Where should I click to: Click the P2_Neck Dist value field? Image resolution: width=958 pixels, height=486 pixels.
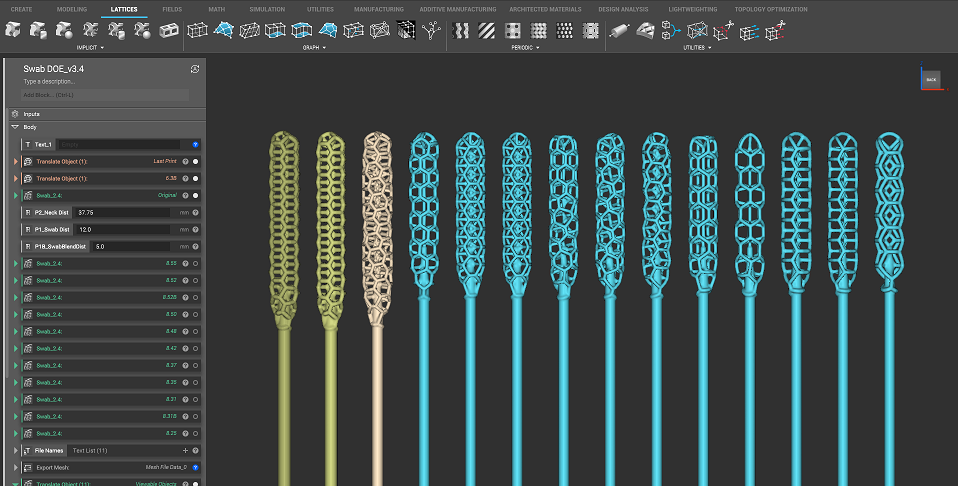[x=120, y=212]
